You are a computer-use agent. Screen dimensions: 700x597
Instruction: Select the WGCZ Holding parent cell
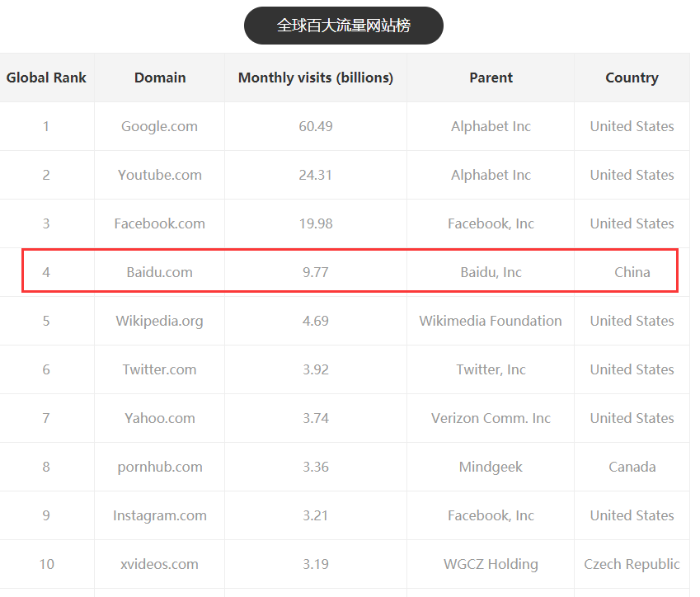point(491,564)
